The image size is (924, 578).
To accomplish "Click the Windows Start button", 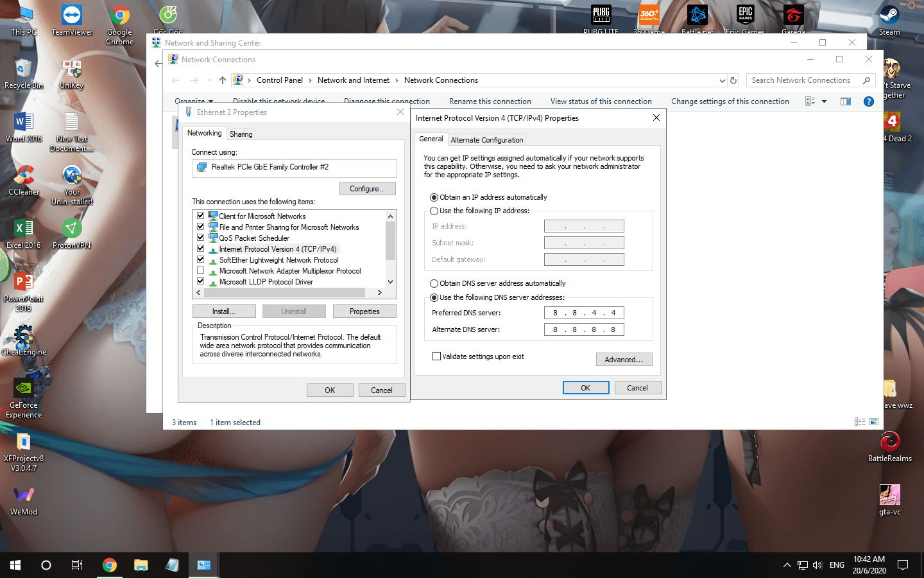I will [x=15, y=565].
